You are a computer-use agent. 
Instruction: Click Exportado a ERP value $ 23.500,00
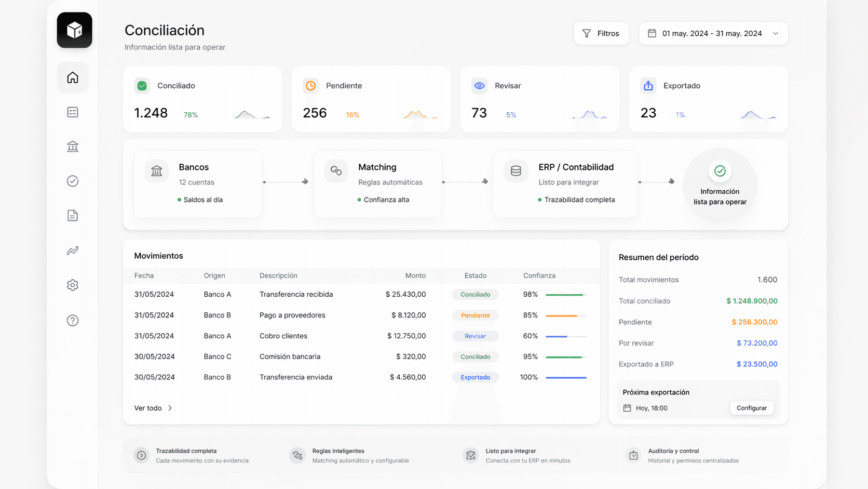tap(757, 364)
